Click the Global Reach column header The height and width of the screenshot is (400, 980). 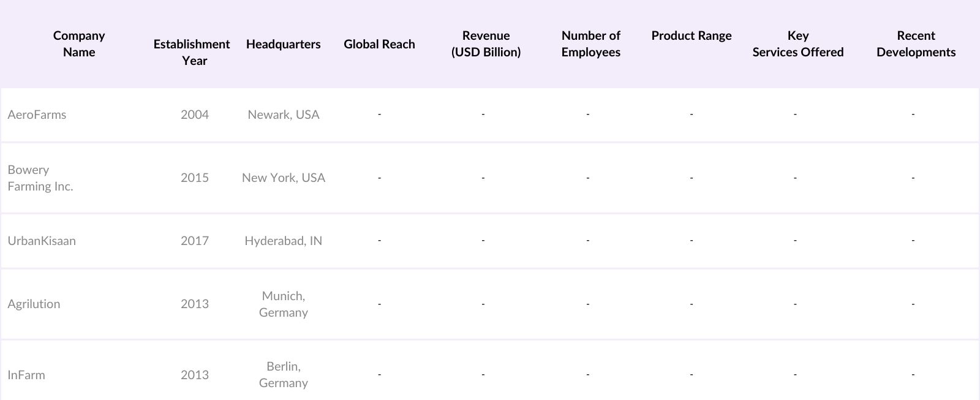point(379,44)
